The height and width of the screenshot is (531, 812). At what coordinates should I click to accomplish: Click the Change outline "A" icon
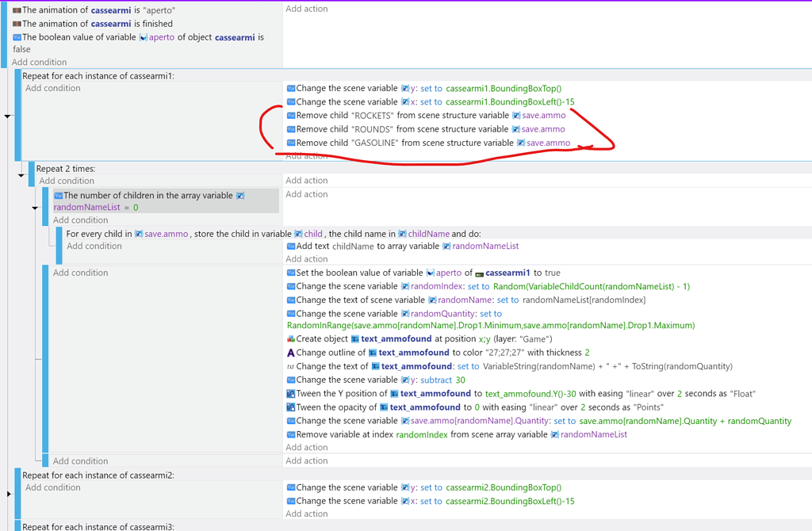(291, 353)
